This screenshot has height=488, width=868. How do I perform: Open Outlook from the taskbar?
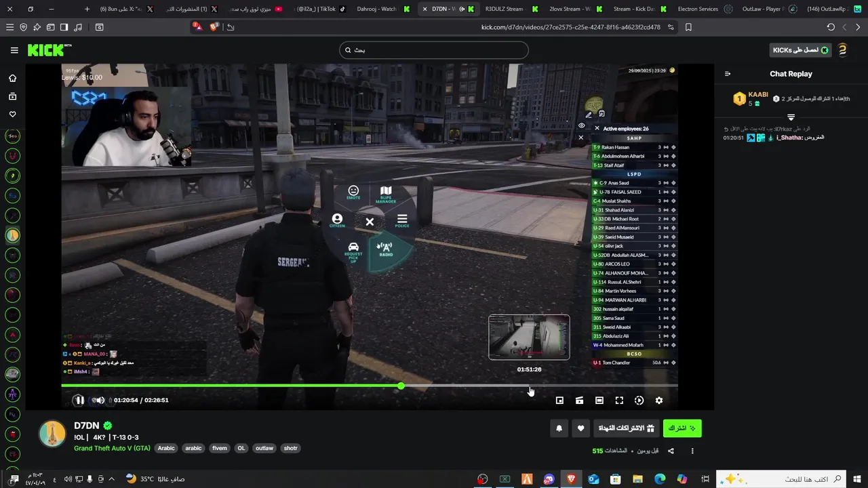tap(593, 479)
